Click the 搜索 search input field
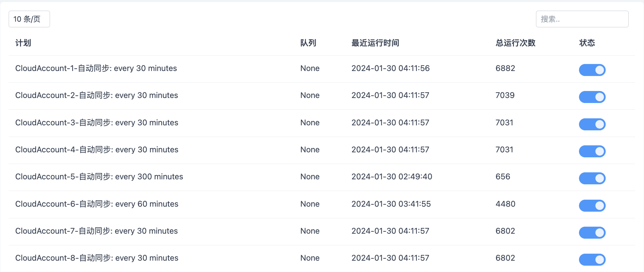This screenshot has width=644, height=272. [582, 19]
